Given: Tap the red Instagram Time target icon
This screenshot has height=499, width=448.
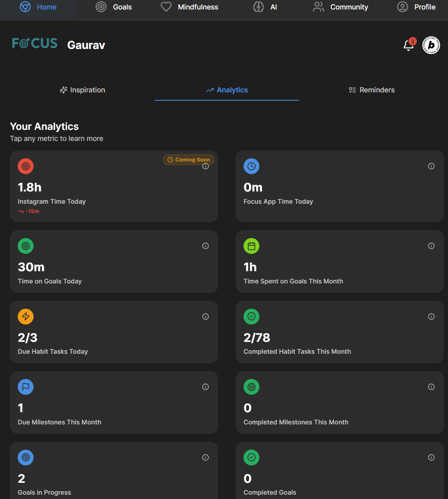Looking at the screenshot, I should click(26, 166).
